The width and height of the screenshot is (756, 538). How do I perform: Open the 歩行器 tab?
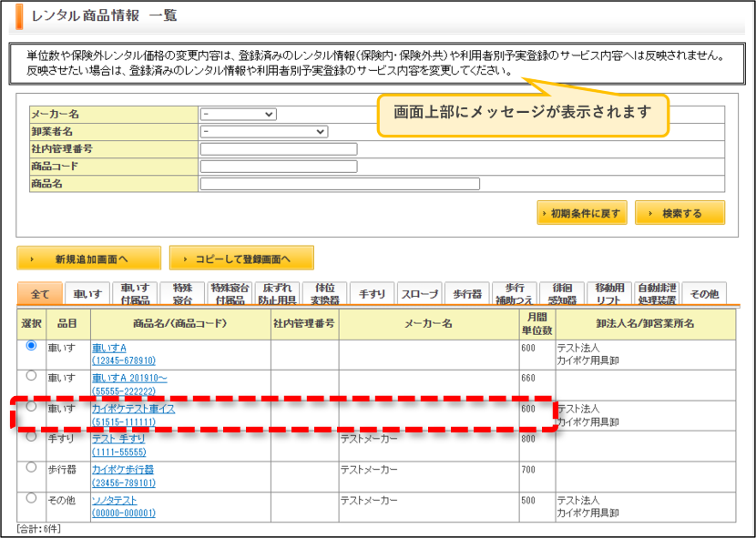(466, 294)
